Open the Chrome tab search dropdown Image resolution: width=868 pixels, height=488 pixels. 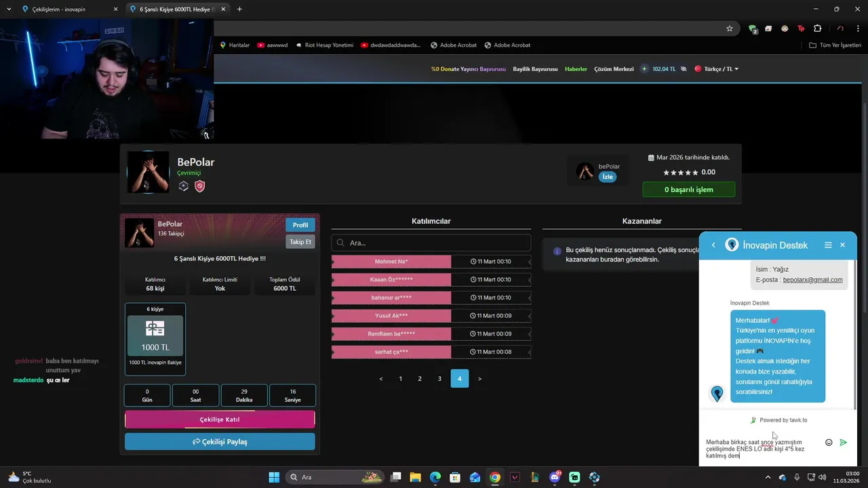[9, 9]
